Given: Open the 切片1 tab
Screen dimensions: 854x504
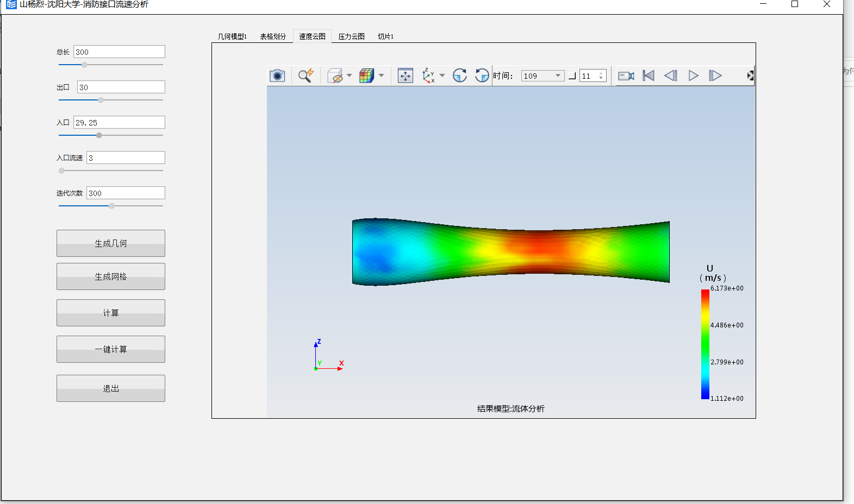Looking at the screenshot, I should coord(385,36).
